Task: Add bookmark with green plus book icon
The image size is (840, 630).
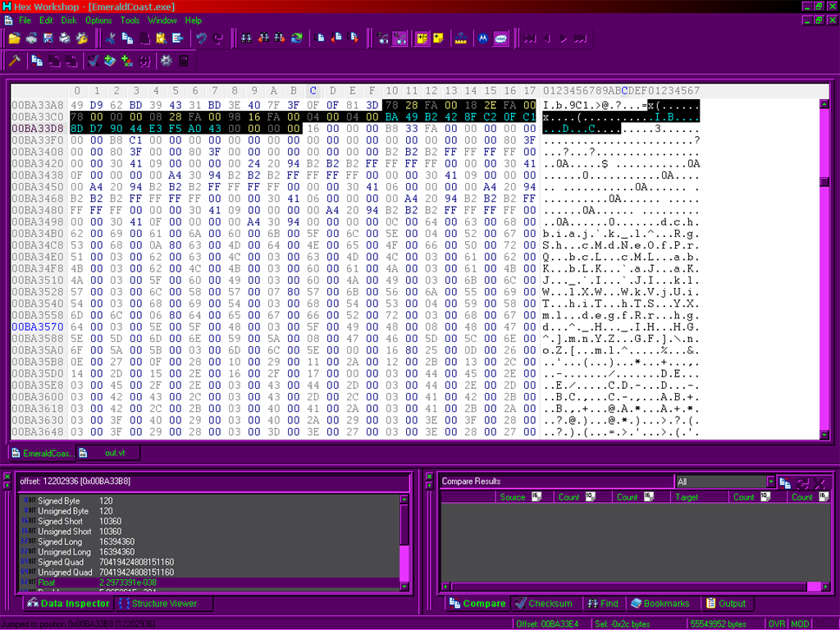Action: point(111,61)
